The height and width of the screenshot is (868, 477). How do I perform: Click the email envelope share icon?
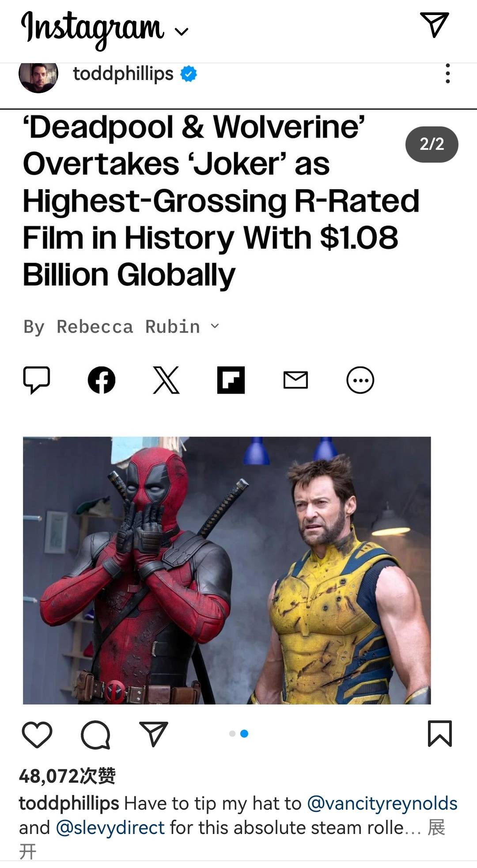click(295, 380)
